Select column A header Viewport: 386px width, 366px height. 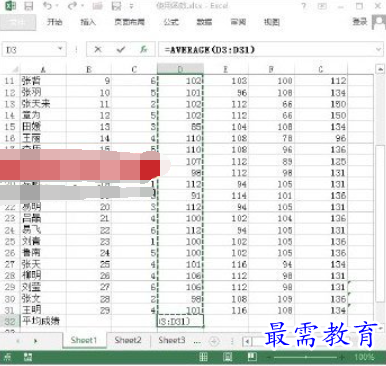pos(43,69)
